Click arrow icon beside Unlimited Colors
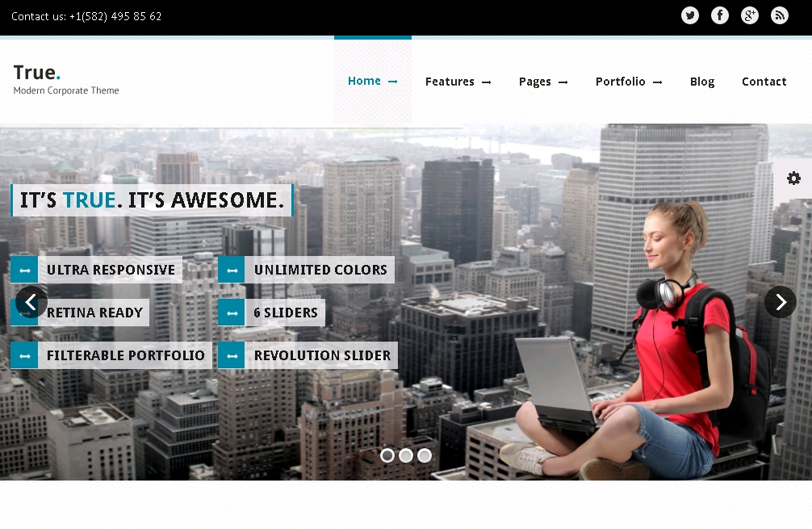 (232, 270)
